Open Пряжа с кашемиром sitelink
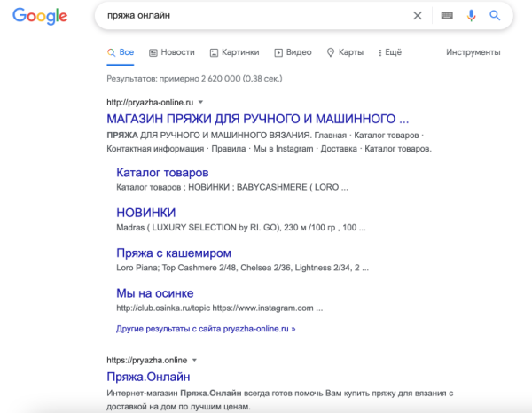532x413 pixels. point(174,253)
